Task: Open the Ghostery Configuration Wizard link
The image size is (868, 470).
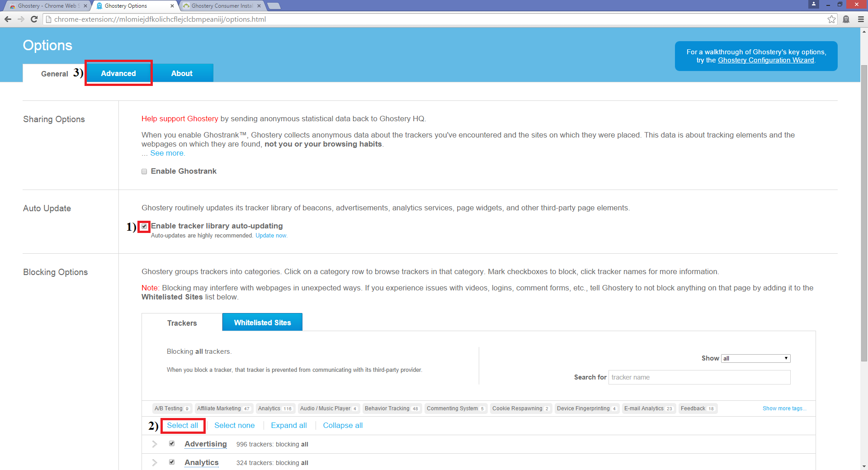Action: tap(766, 60)
